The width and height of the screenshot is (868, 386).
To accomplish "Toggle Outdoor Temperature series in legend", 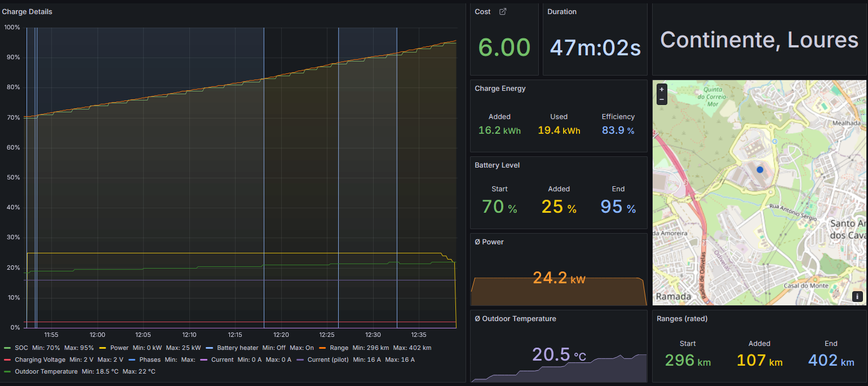I will click(46, 371).
